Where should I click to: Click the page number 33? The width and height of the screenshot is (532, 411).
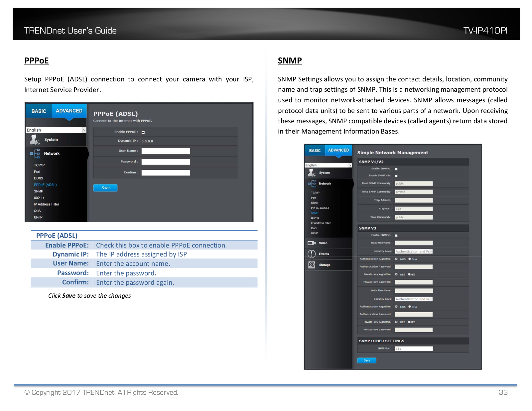click(x=503, y=392)
